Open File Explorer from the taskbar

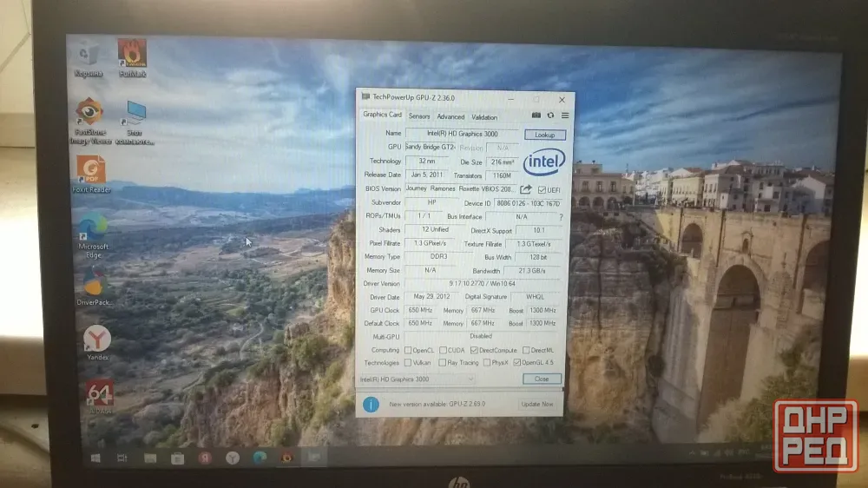point(150,458)
